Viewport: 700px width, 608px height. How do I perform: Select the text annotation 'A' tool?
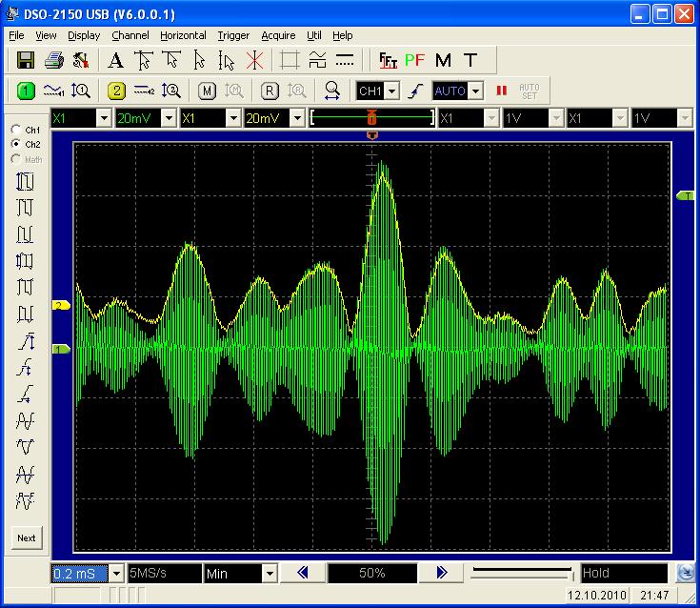coord(115,60)
